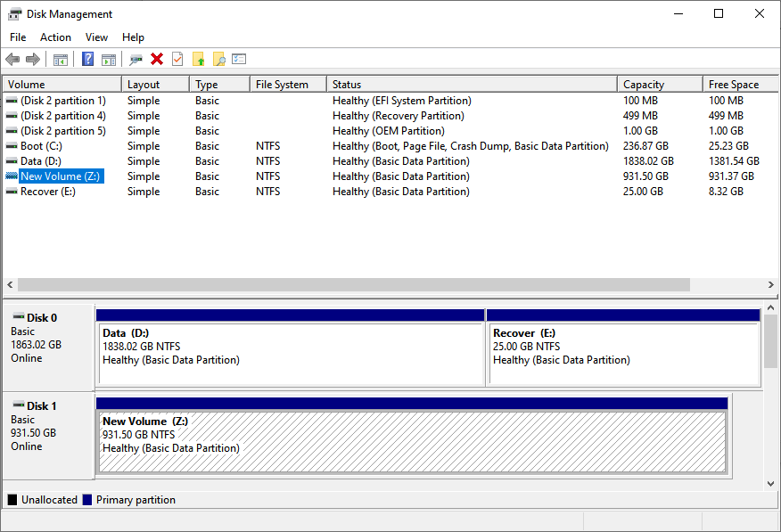Image resolution: width=781 pixels, height=532 pixels.
Task: Click the drive connect icon in toolbar
Action: [136, 60]
